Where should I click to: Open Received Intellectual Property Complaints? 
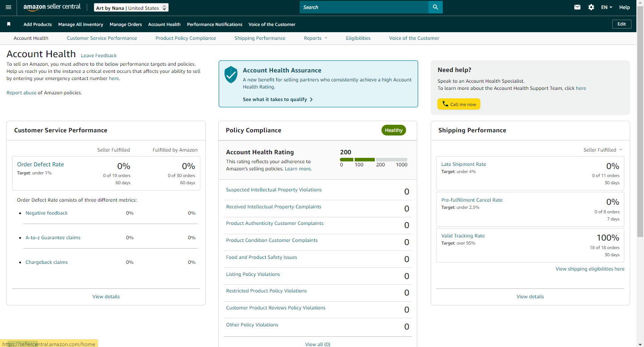coord(274,207)
